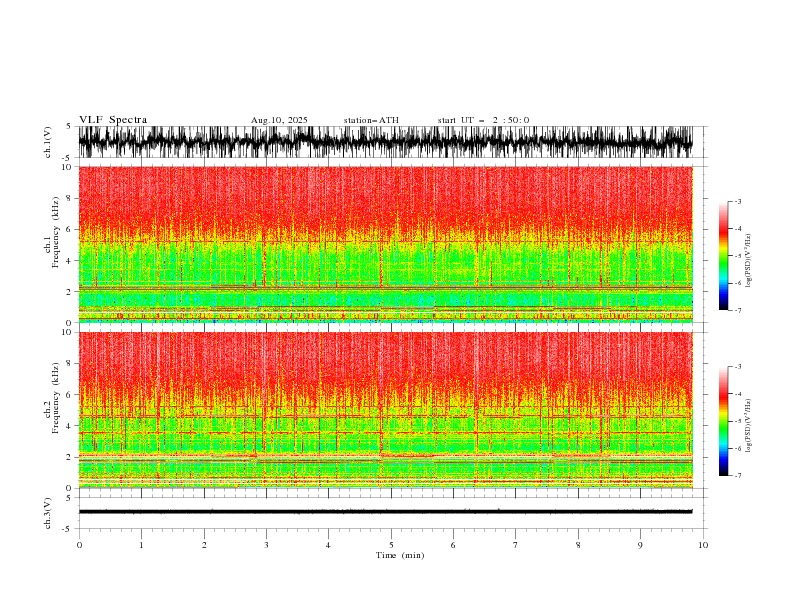Click the ch.2 frequency tick label "8"
This screenshot has width=792, height=612.
[x=70, y=364]
